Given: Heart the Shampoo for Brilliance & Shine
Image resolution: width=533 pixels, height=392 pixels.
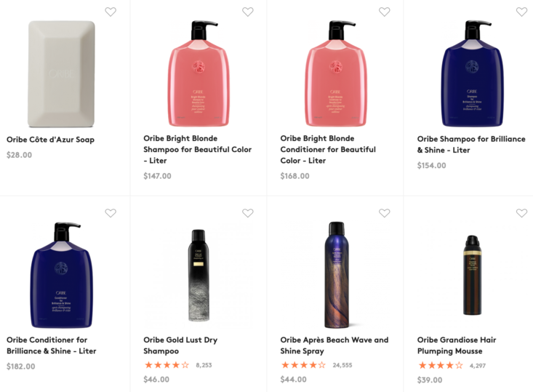Looking at the screenshot, I should pyautogui.click(x=521, y=12).
